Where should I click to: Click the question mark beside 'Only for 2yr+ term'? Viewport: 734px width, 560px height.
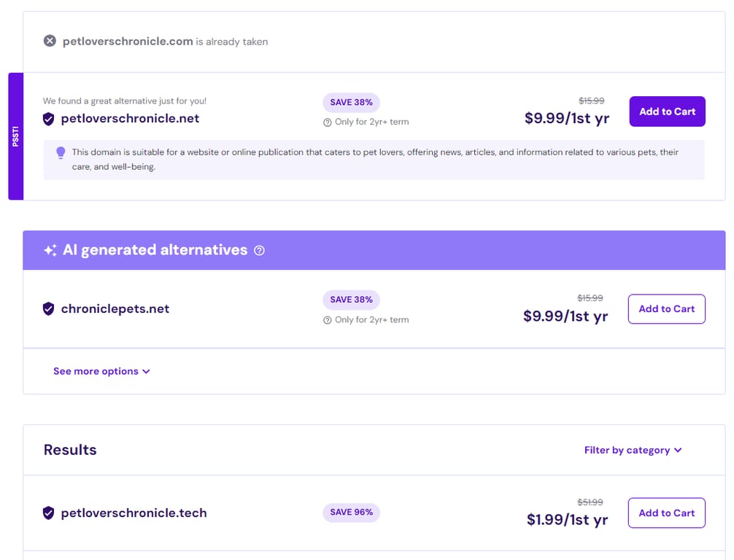click(328, 122)
